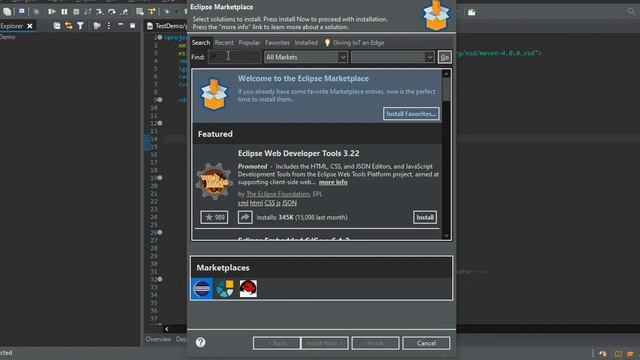640x360 pixels.
Task: Switch to the Popular tab
Action: pyautogui.click(x=249, y=42)
